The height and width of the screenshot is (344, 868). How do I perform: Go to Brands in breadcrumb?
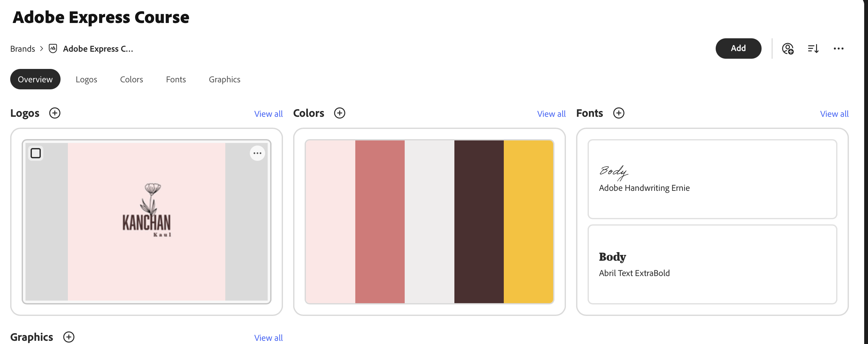[23, 49]
